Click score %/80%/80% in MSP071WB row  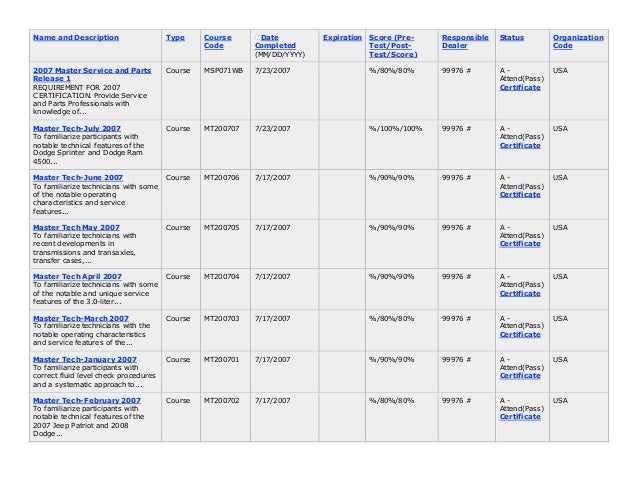click(x=391, y=70)
